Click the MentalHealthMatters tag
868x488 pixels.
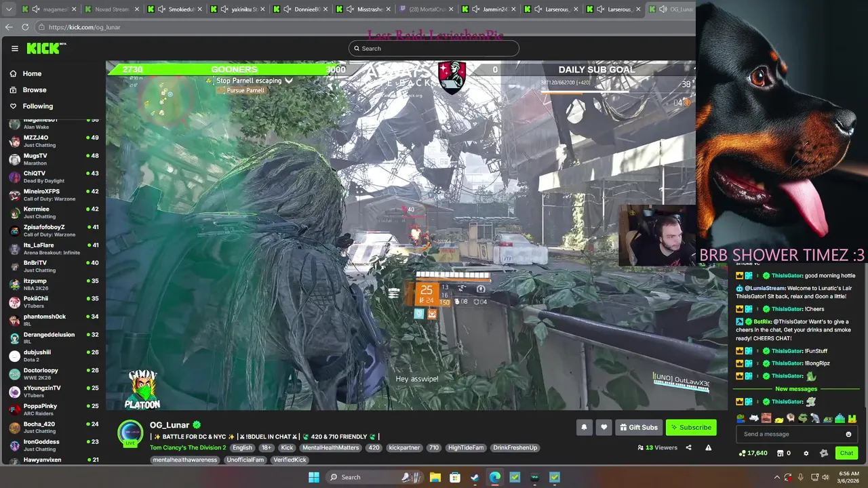point(331,447)
